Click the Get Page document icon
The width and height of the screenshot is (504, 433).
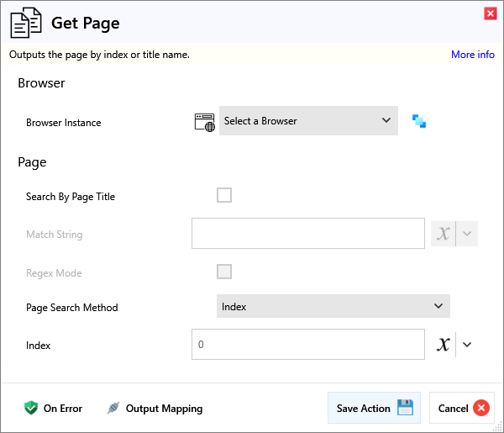(25, 24)
